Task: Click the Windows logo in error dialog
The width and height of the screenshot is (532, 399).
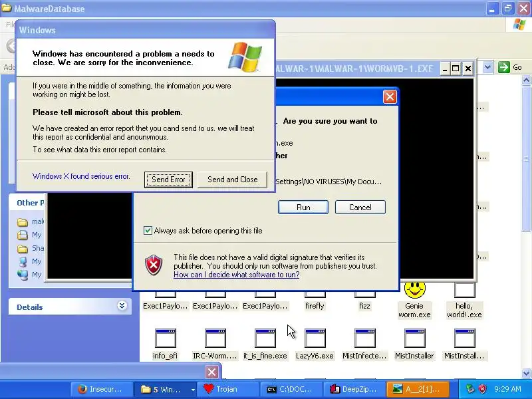Action: click(x=245, y=57)
